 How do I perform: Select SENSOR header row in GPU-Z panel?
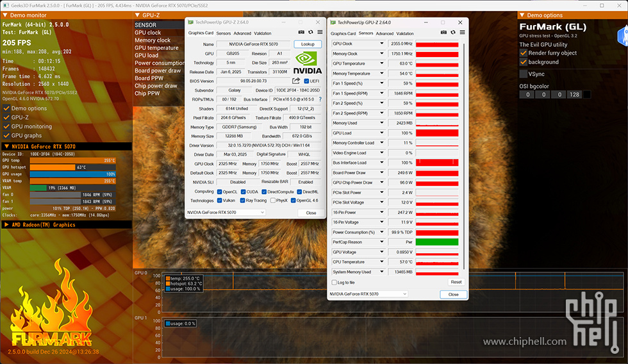pyautogui.click(x=160, y=25)
